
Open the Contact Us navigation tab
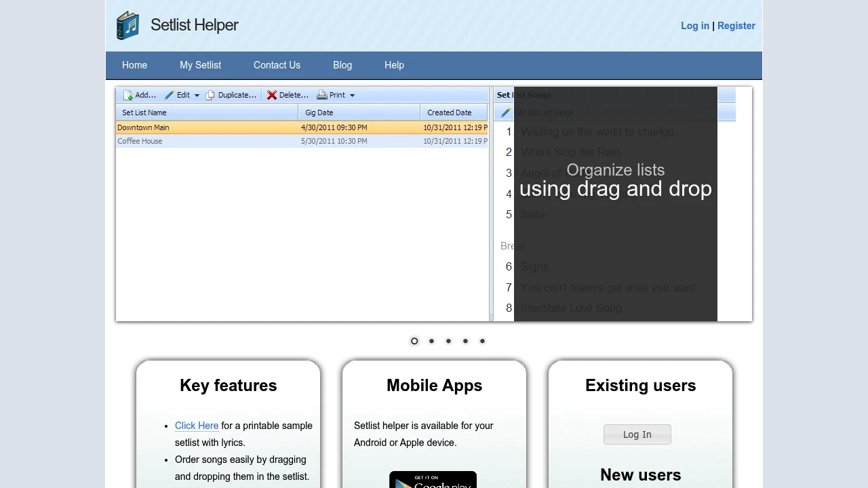pos(277,65)
